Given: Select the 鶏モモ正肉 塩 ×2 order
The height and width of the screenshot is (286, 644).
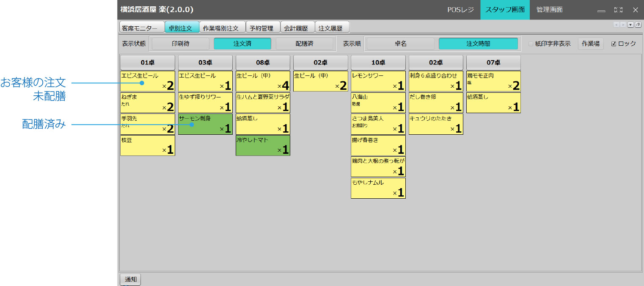Looking at the screenshot, I should pos(493,81).
